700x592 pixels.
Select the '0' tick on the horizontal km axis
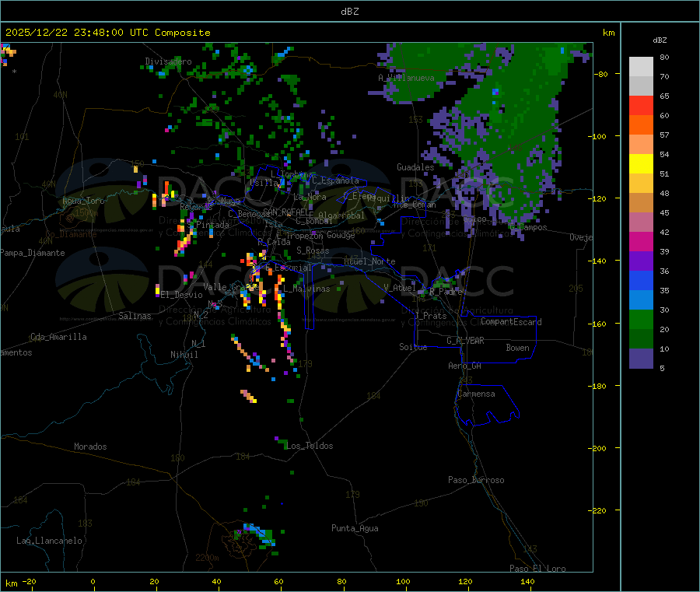point(93,581)
